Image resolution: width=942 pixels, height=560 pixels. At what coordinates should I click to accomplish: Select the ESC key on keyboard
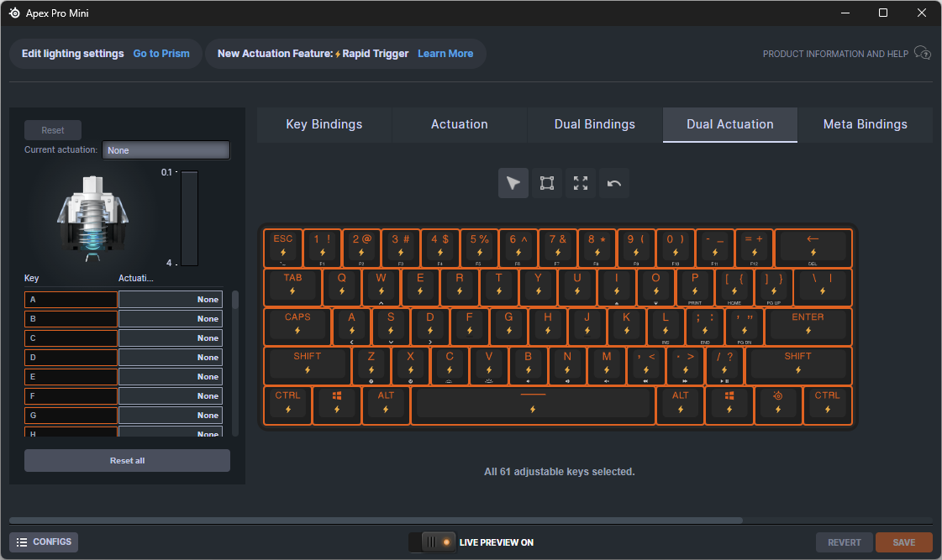(x=282, y=248)
